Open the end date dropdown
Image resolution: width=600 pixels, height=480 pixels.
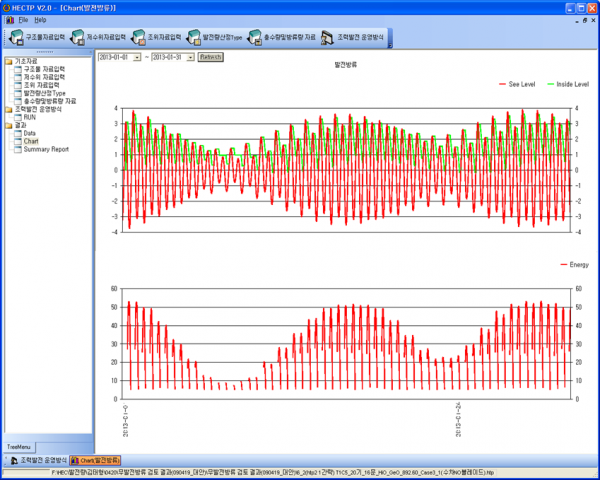pos(191,57)
